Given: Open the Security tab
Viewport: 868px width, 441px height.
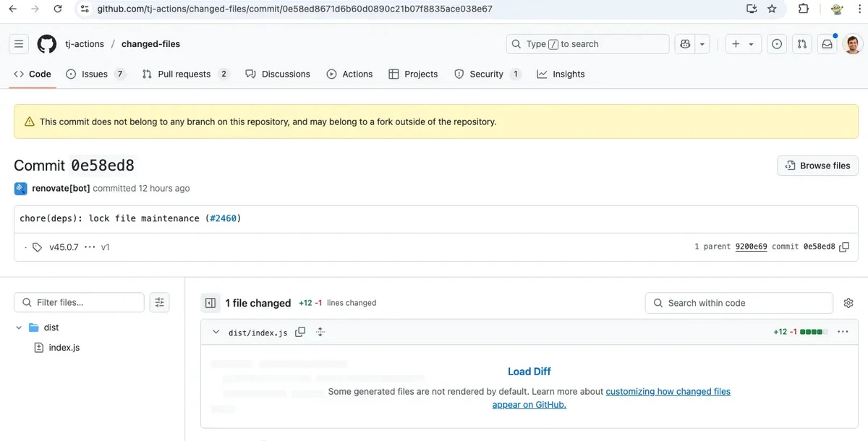Looking at the screenshot, I should tap(479, 74).
